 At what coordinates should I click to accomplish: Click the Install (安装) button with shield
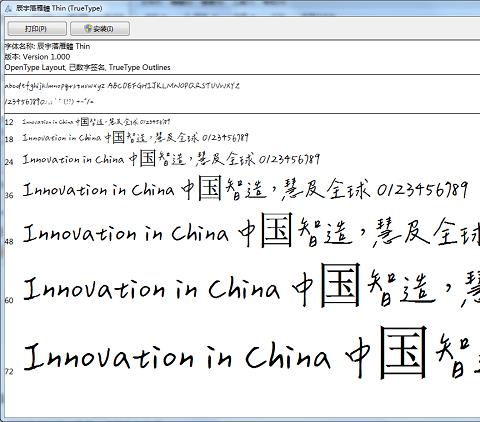(x=100, y=29)
